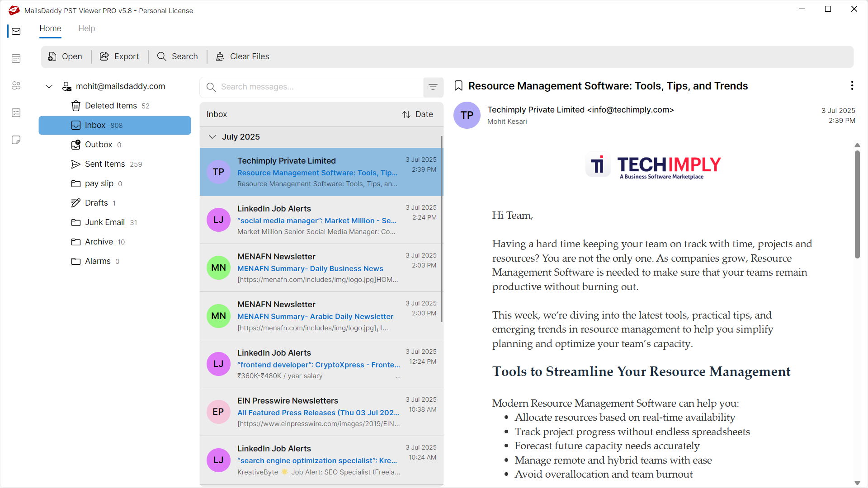Click the reading pane scroll up arrow
The width and height of the screenshot is (868, 488).
click(857, 145)
